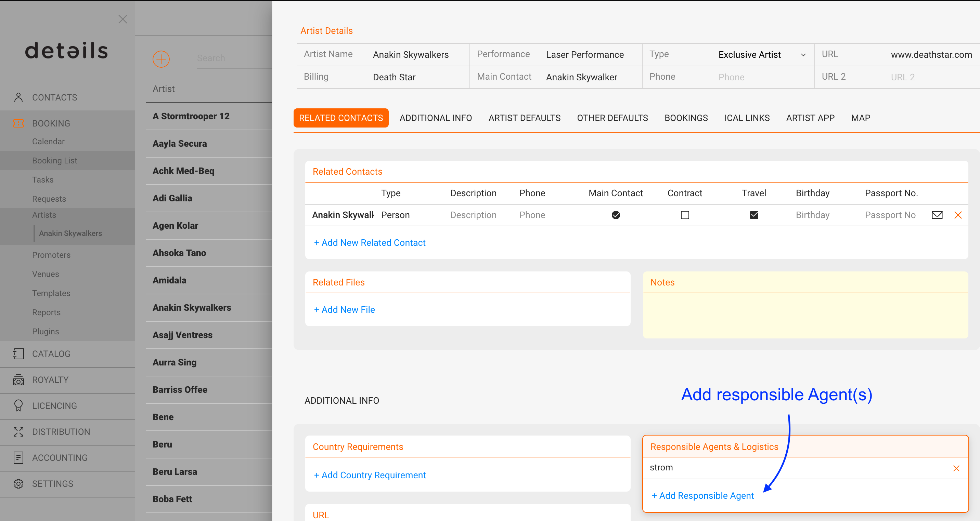Open Tasks in booking menu

43,179
